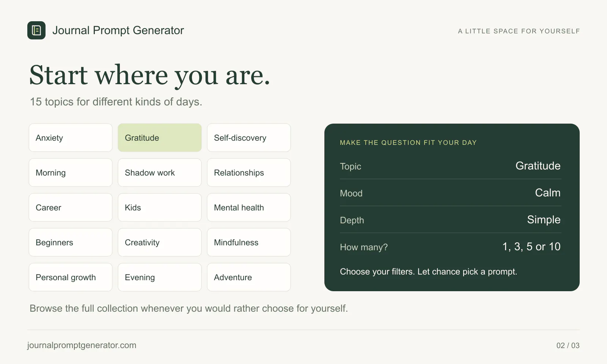Click the journal notebook logo icon
Viewport: 607px width, 364px height.
[x=36, y=30]
